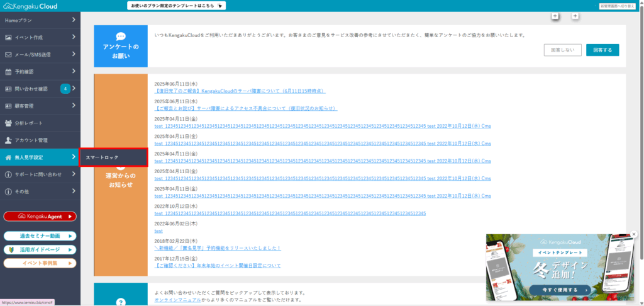The width and height of the screenshot is (644, 306).
Task: Click the 運営からのお知らせ orange panel title
Action: [x=120, y=180]
